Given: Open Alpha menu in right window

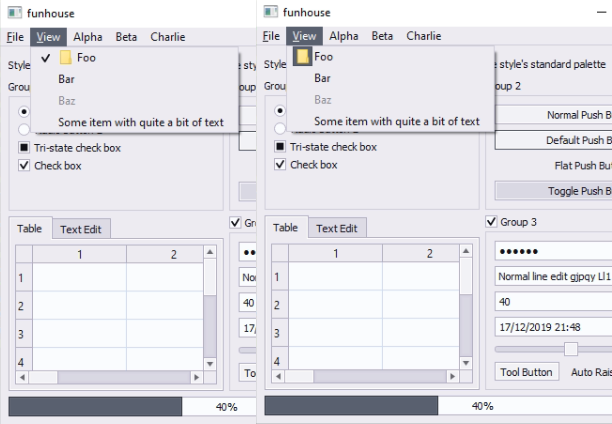Looking at the screenshot, I should coord(343,36).
